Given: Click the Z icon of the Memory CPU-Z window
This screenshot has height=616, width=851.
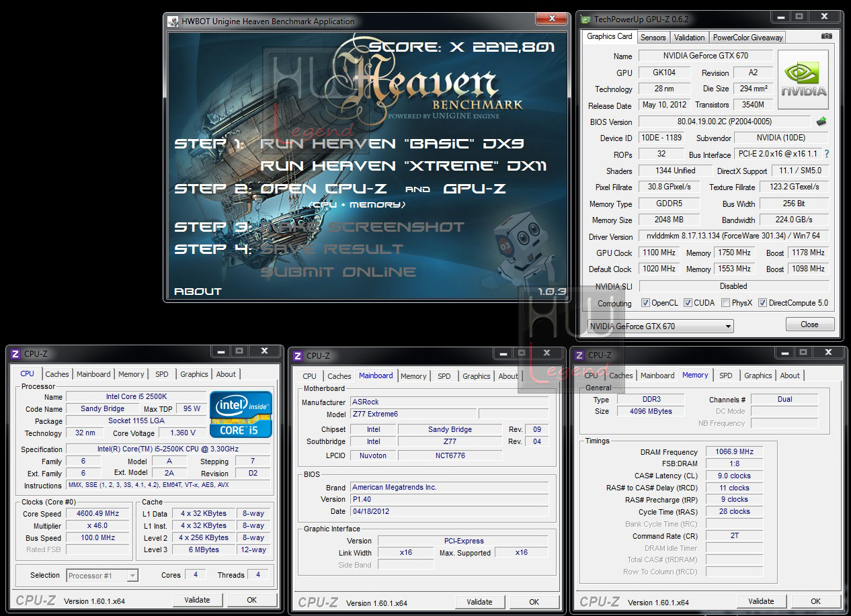Looking at the screenshot, I should (579, 355).
